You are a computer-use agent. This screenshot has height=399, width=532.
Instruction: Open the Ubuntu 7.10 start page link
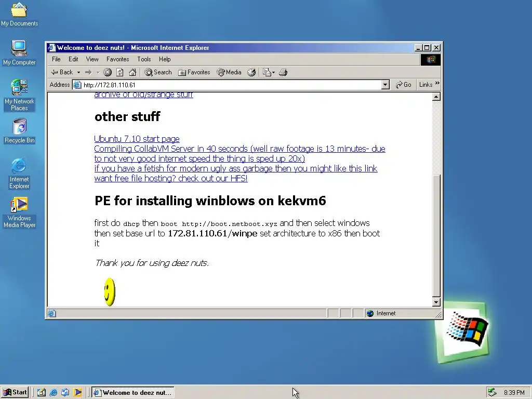[x=137, y=139]
